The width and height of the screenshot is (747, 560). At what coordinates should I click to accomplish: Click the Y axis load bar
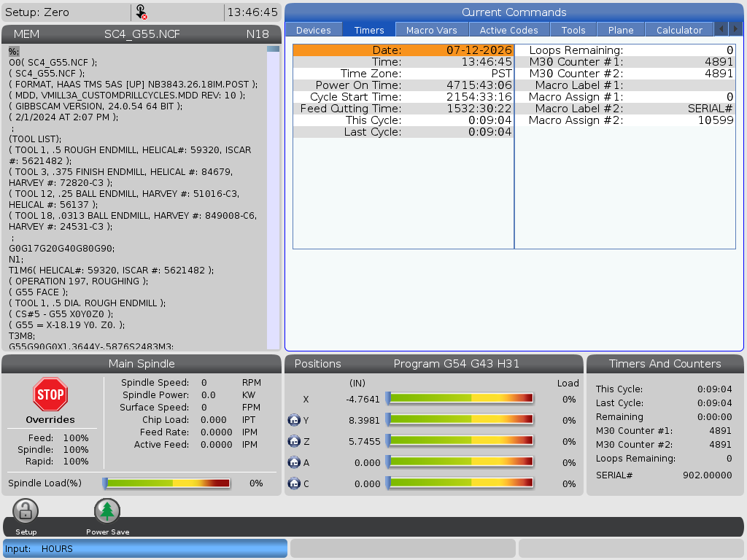(x=460, y=419)
